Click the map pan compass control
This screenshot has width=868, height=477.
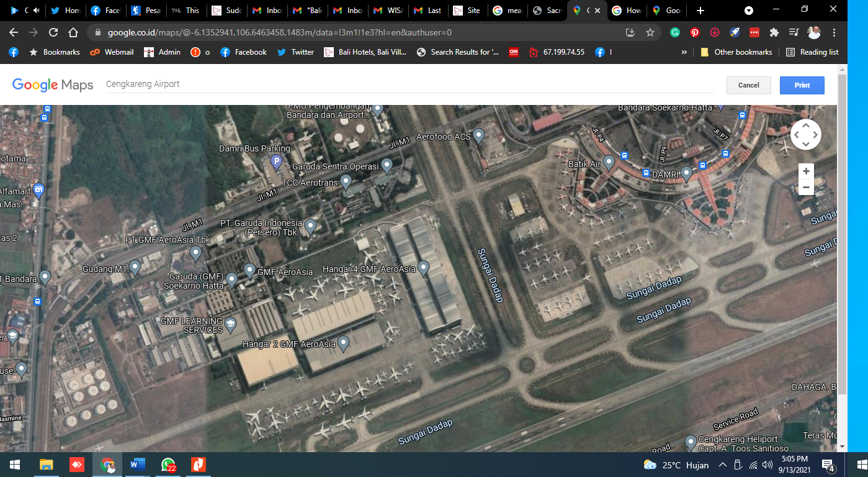[x=806, y=134]
